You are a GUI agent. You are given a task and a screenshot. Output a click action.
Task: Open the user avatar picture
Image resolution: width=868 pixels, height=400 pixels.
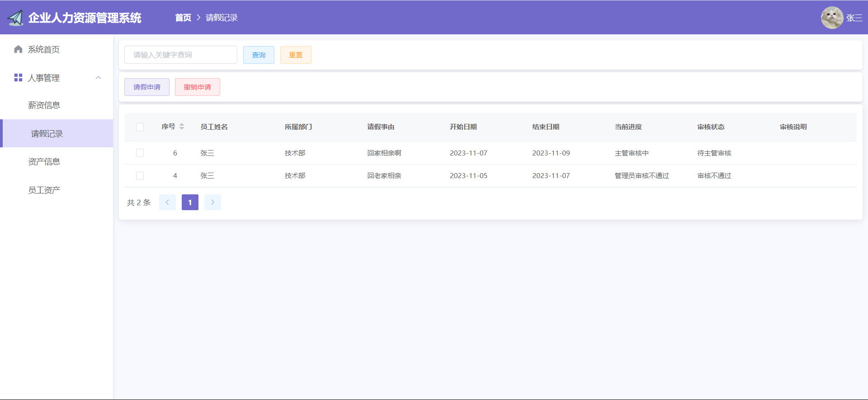pos(832,18)
